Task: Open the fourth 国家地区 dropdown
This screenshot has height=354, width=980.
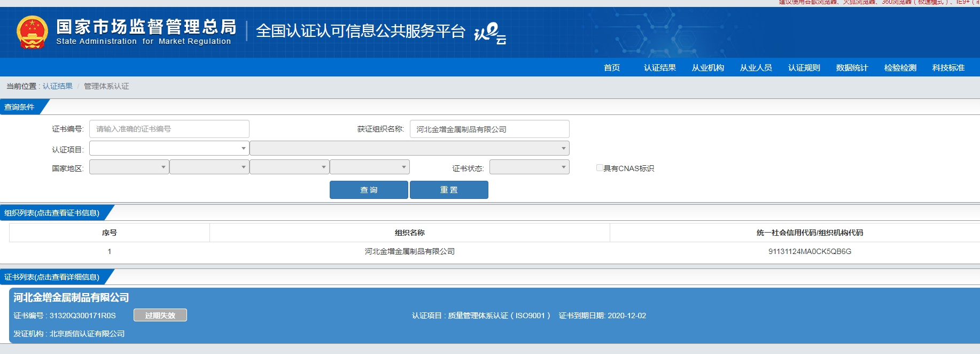Action: tap(370, 167)
